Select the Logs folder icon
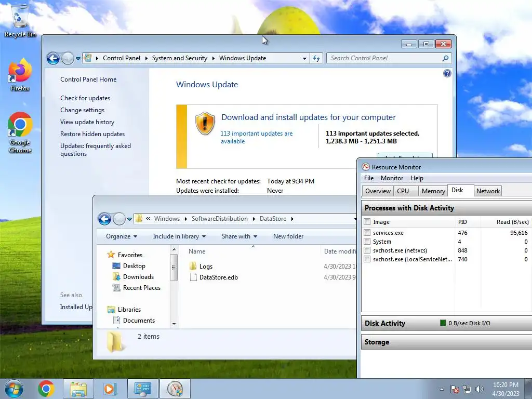 [193, 266]
